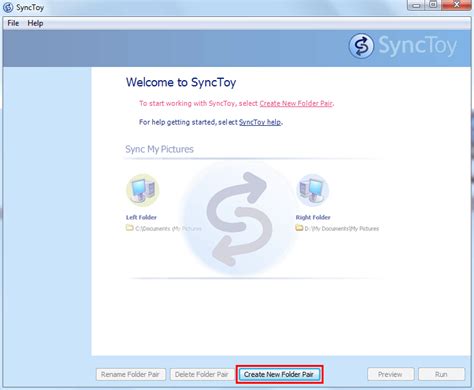Screen dimensions: 474x390
Task: Click the Run button
Action: (x=441, y=374)
